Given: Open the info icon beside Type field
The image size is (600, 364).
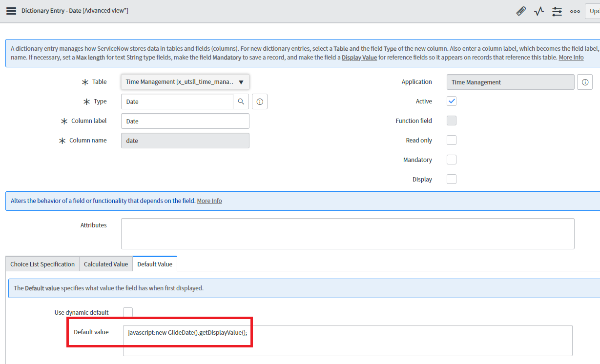Looking at the screenshot, I should (x=259, y=101).
